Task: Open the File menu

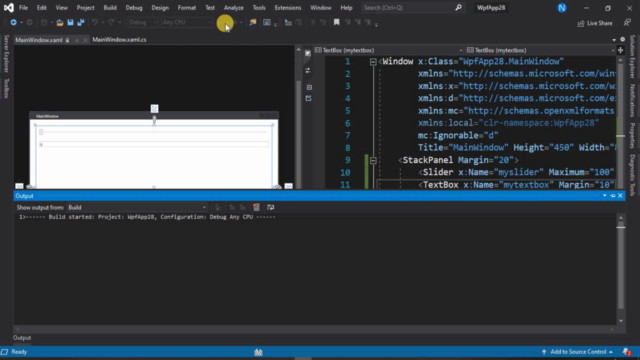Action: 23,8
